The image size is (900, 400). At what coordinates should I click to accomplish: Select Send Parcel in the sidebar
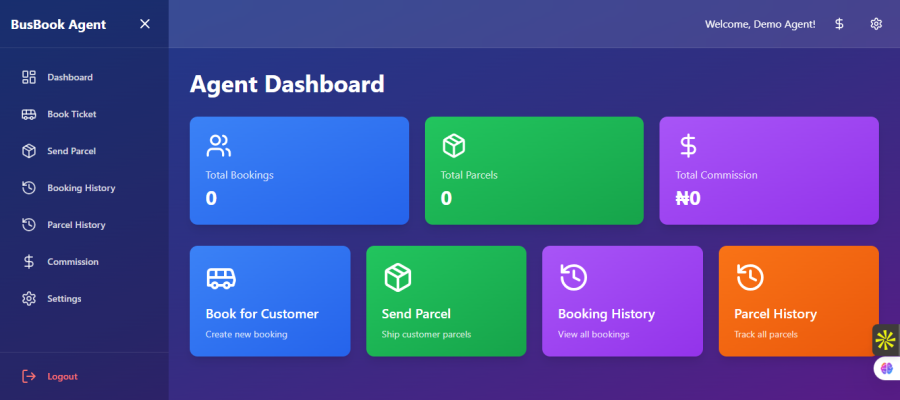coord(71,151)
